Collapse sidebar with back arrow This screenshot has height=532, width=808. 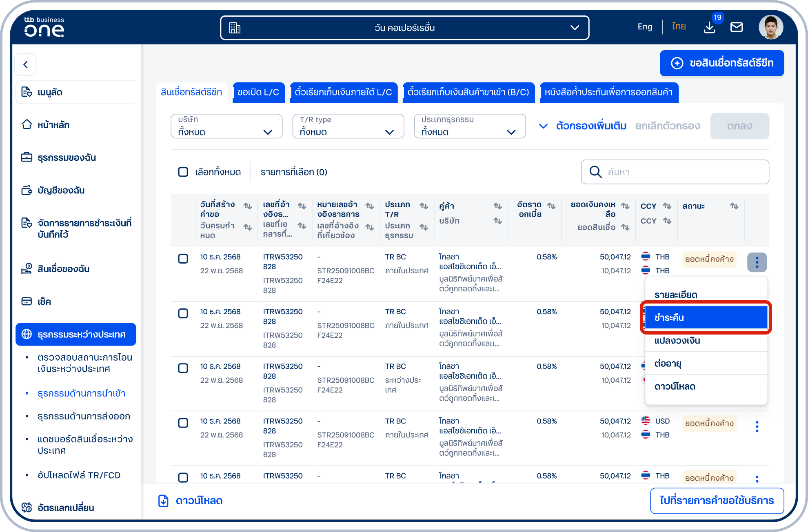(x=26, y=64)
